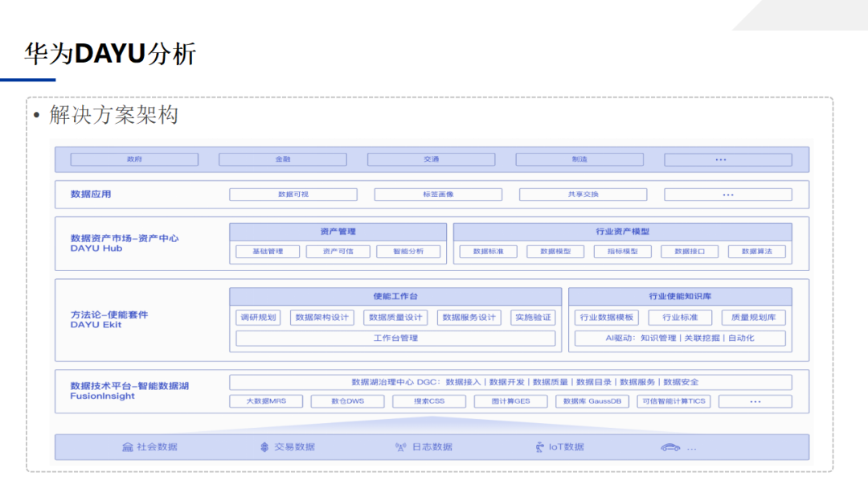Select the 政府 industry box

point(134,159)
